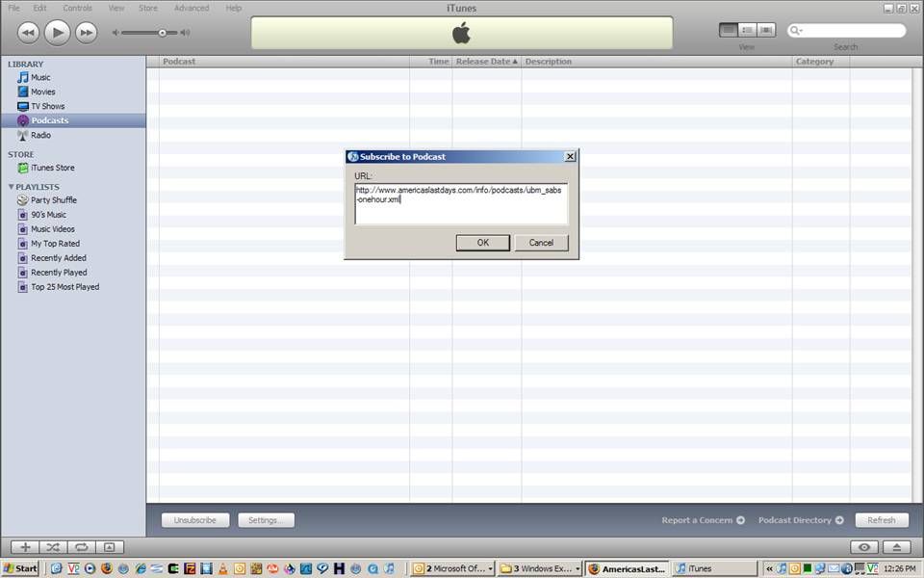Select the Top 25 Most Played playlist
The image size is (924, 578).
(x=73, y=287)
